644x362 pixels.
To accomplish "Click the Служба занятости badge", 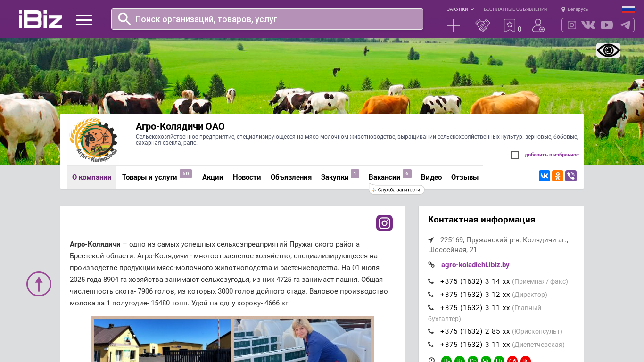I will pyautogui.click(x=396, y=189).
